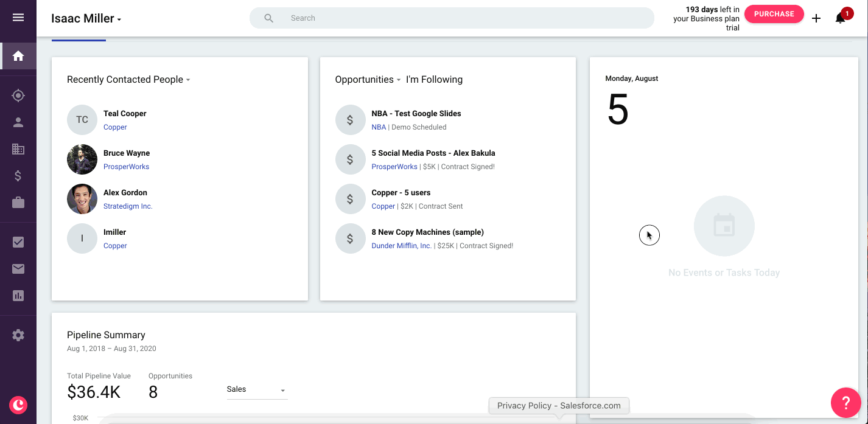Click the Search input field
The height and width of the screenshot is (424, 868).
click(452, 18)
